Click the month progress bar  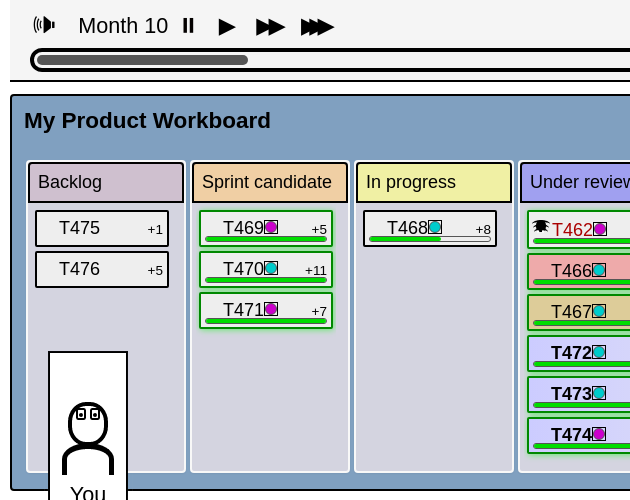point(330,60)
